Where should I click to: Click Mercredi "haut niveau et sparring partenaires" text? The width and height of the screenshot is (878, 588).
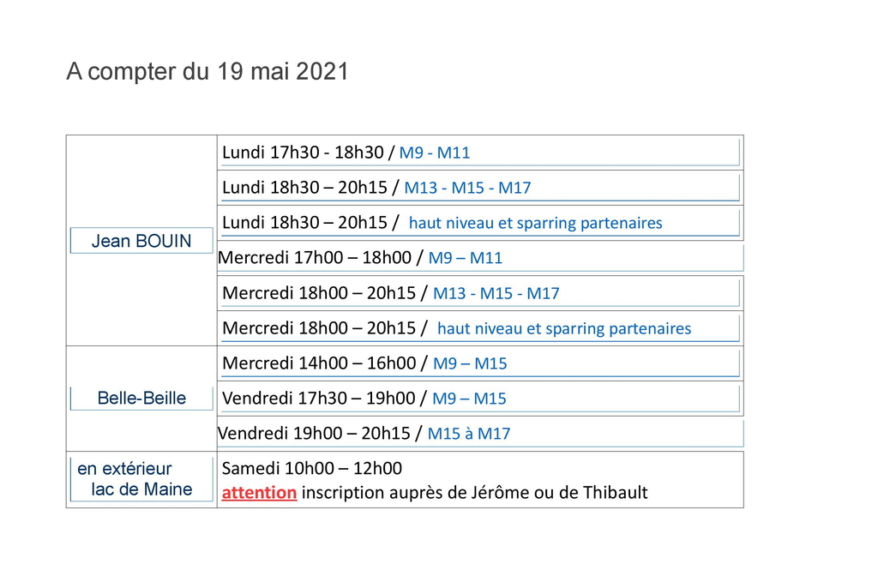point(563,328)
